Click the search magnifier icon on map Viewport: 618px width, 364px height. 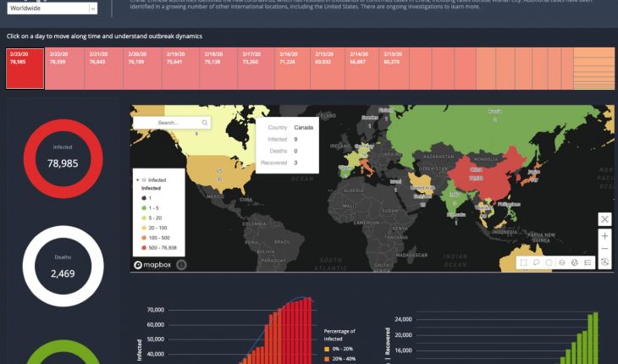(205, 123)
